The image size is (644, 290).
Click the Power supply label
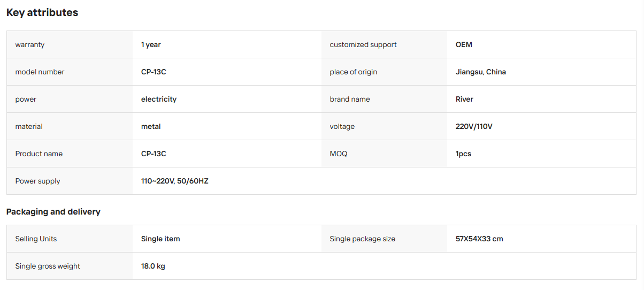(x=37, y=181)
